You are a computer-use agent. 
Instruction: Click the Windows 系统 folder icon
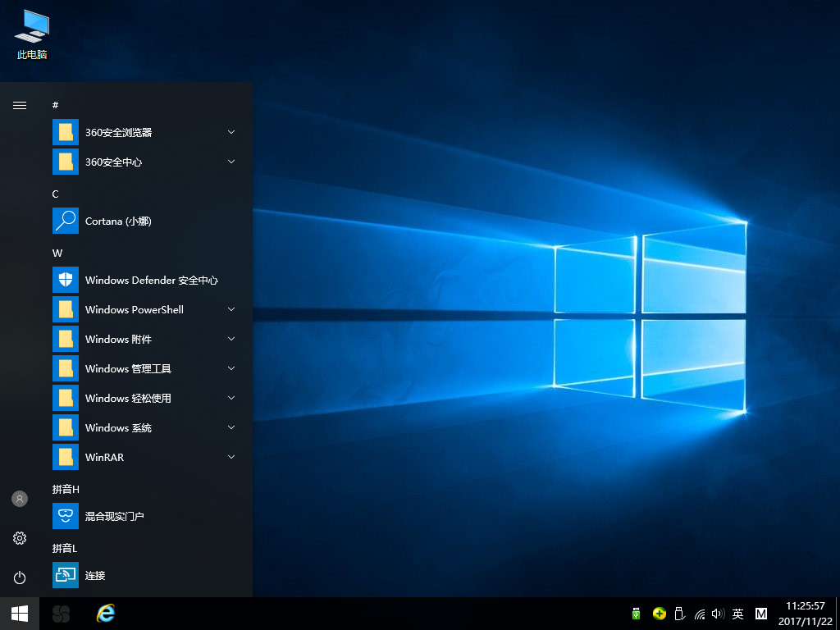(x=66, y=427)
